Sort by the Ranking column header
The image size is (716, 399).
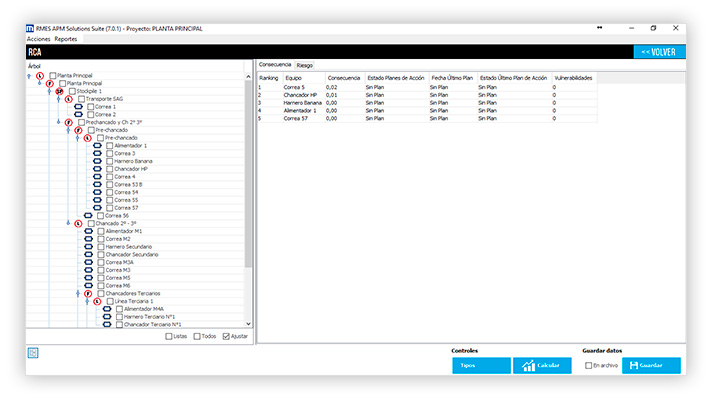tap(270, 78)
